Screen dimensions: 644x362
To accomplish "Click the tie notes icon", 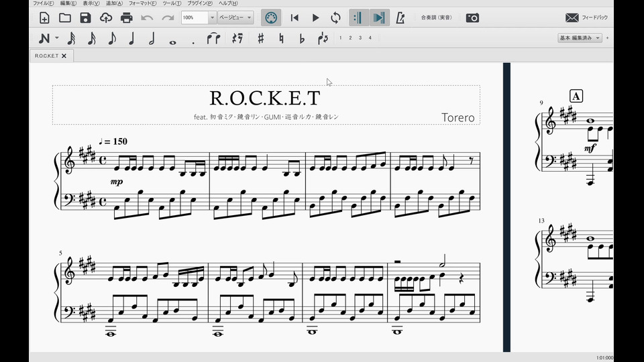I will [x=213, y=38].
